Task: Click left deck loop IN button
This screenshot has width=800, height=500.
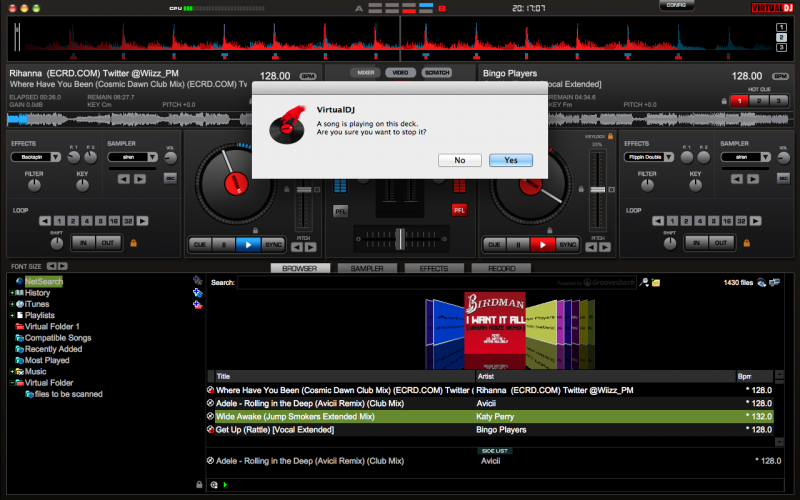Action: pos(83,243)
